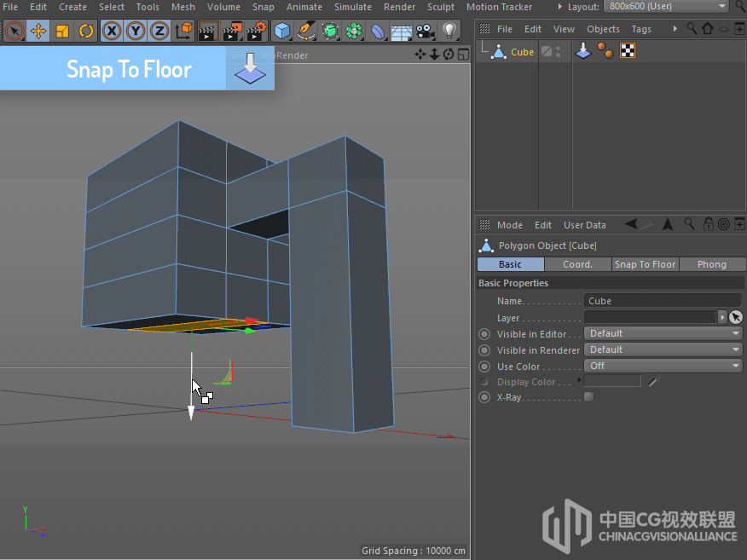The image size is (747, 560).
Task: Open Attribute Manager Mode menu
Action: (x=510, y=225)
